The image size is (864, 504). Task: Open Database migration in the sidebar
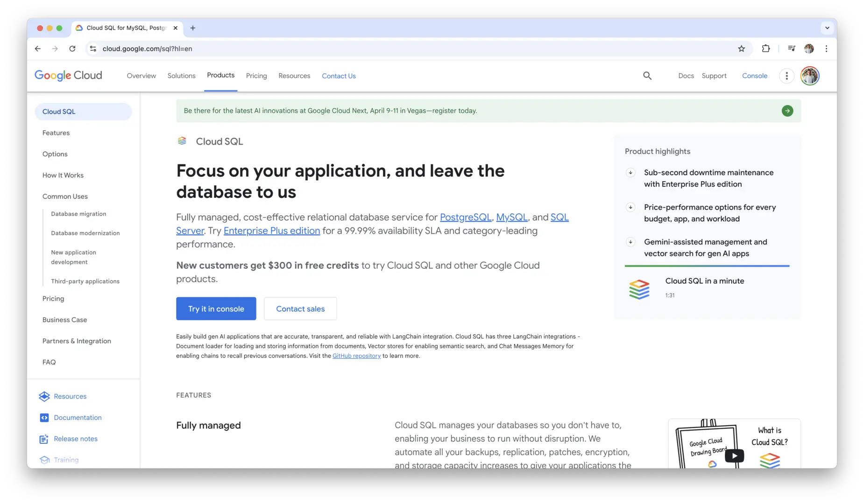78,214
